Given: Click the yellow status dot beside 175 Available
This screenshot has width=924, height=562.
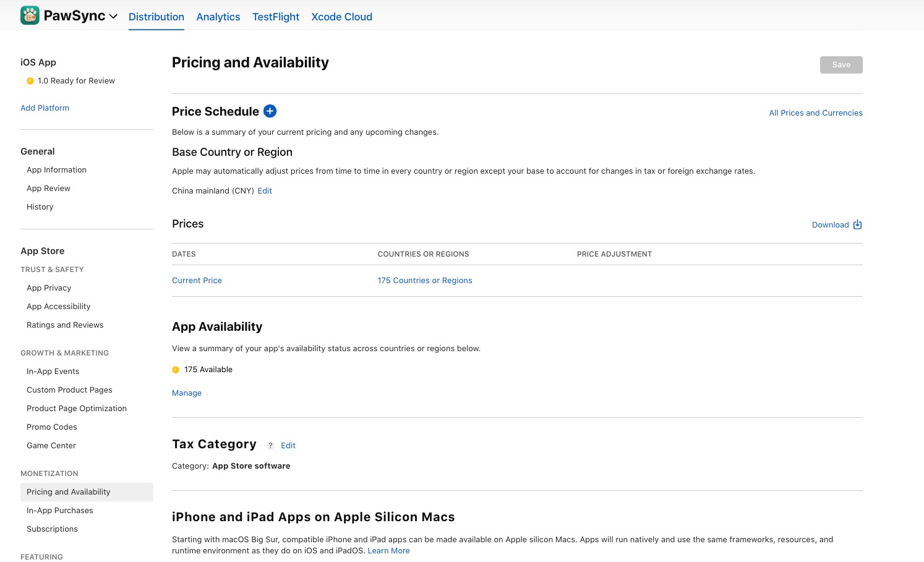Looking at the screenshot, I should [x=176, y=370].
